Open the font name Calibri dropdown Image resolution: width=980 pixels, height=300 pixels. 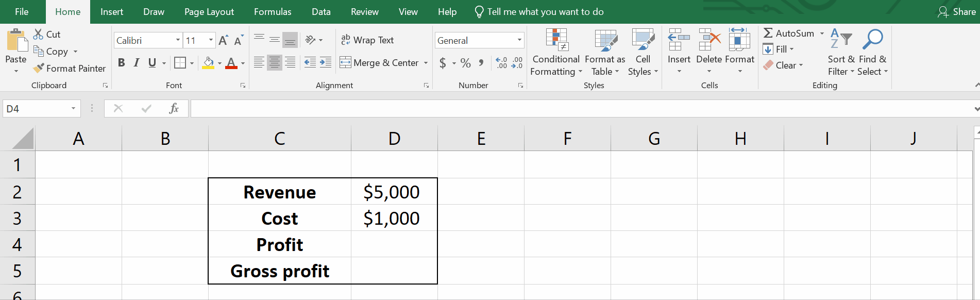click(x=178, y=40)
